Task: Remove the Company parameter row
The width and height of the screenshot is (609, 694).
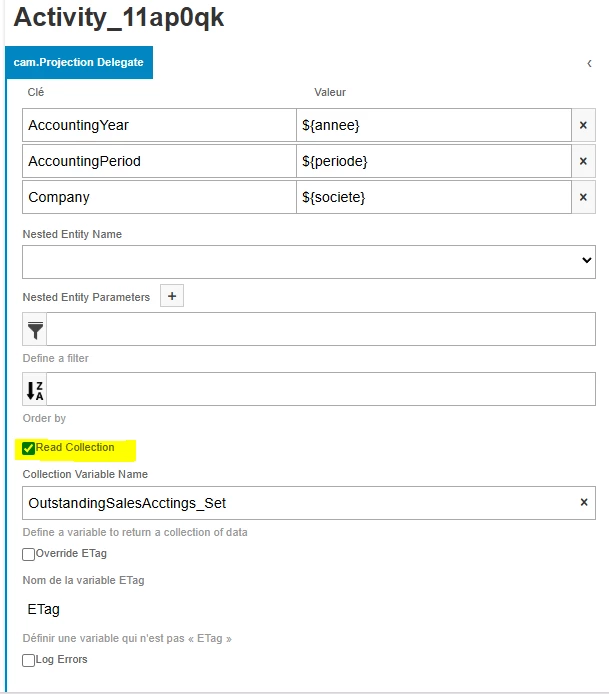Action: click(x=584, y=198)
